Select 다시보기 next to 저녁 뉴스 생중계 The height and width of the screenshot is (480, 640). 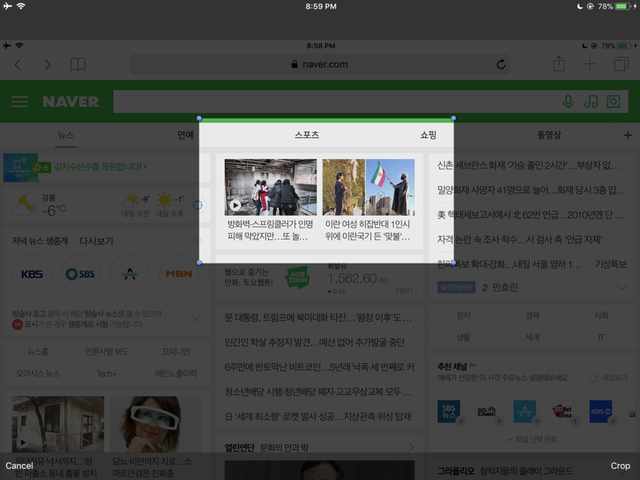coord(96,241)
